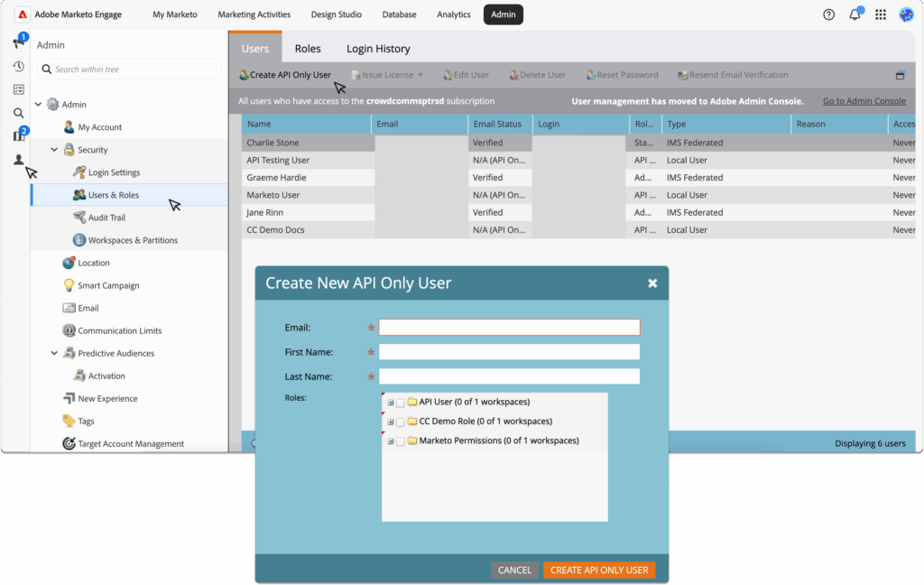Open the recent history clock icon
The image size is (924, 585).
point(18,66)
